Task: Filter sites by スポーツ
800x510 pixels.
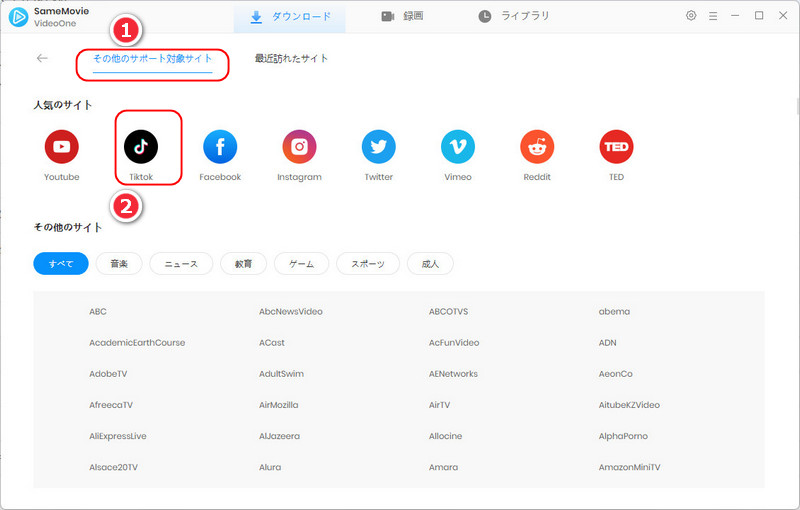Action: [x=368, y=264]
